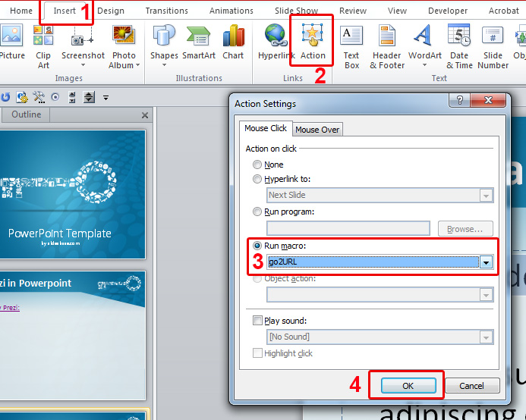This screenshot has width=526, height=420.
Task: Enable the Play sound checkbox
Action: pyautogui.click(x=258, y=321)
